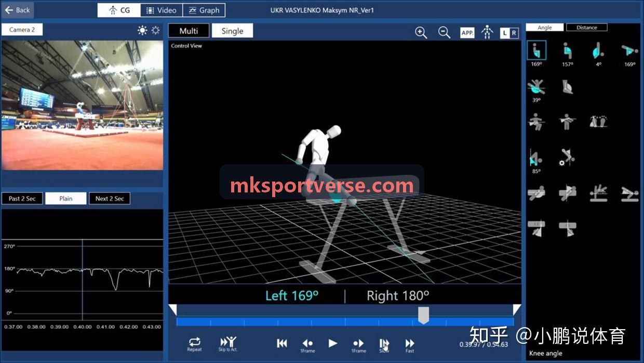This screenshot has width=644, height=363.
Task: Play the motion capture
Action: (x=333, y=343)
